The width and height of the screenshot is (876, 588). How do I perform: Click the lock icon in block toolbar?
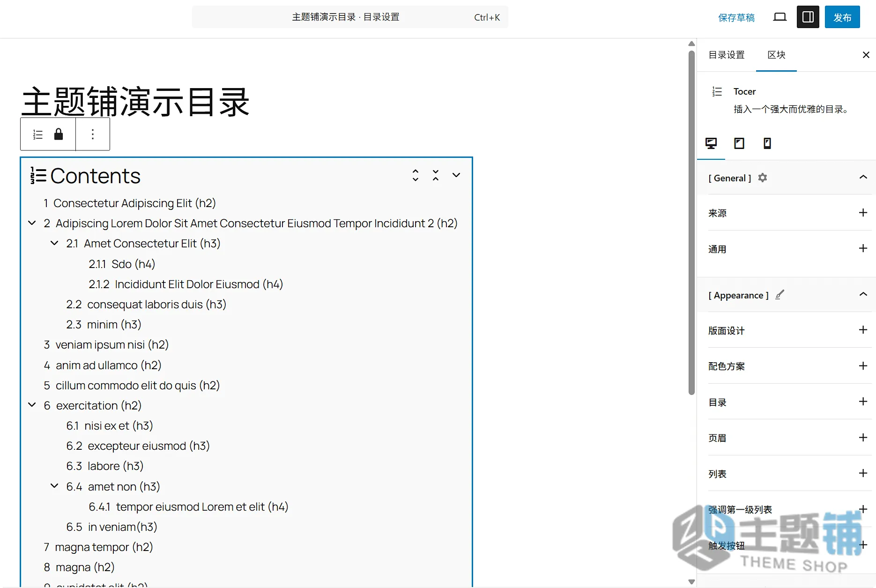pyautogui.click(x=59, y=134)
